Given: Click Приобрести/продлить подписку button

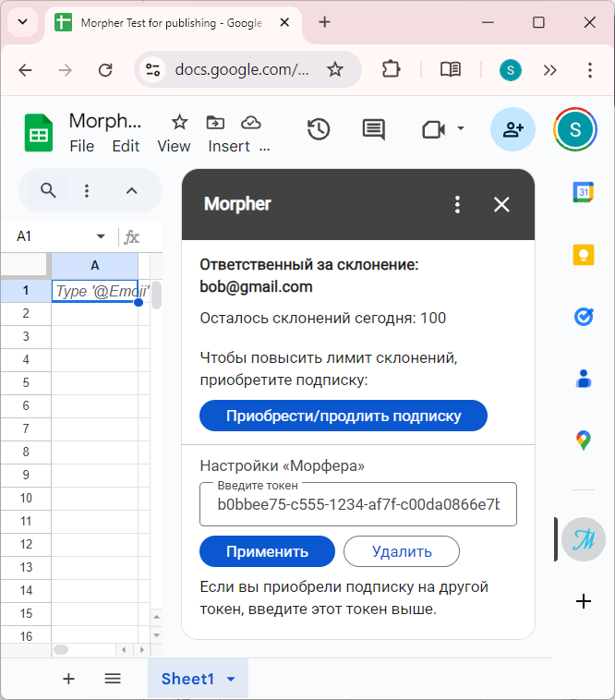Looking at the screenshot, I should coord(344,416).
